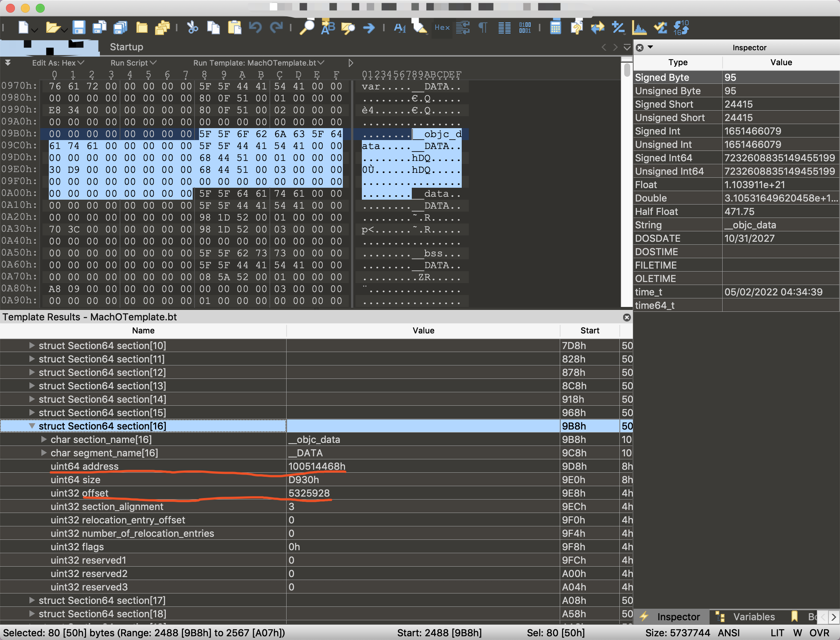The image size is (840, 640).
Task: Click the Histogram chart toolbar icon
Action: point(639,28)
